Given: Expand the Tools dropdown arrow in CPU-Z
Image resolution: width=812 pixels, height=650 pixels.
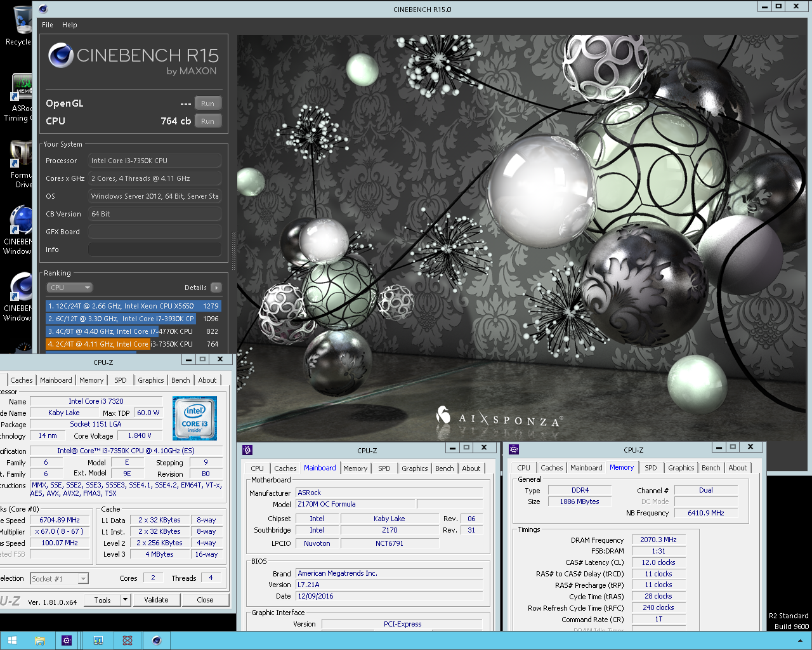Looking at the screenshot, I should 125,600.
